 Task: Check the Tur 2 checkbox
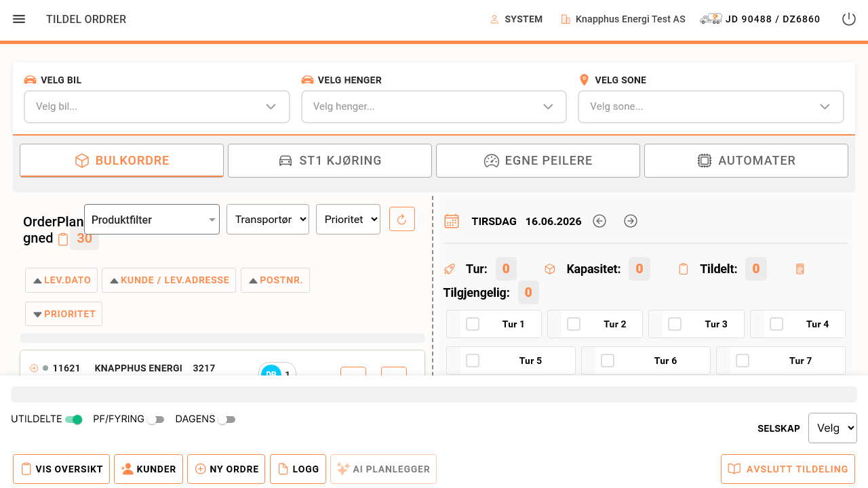click(574, 324)
